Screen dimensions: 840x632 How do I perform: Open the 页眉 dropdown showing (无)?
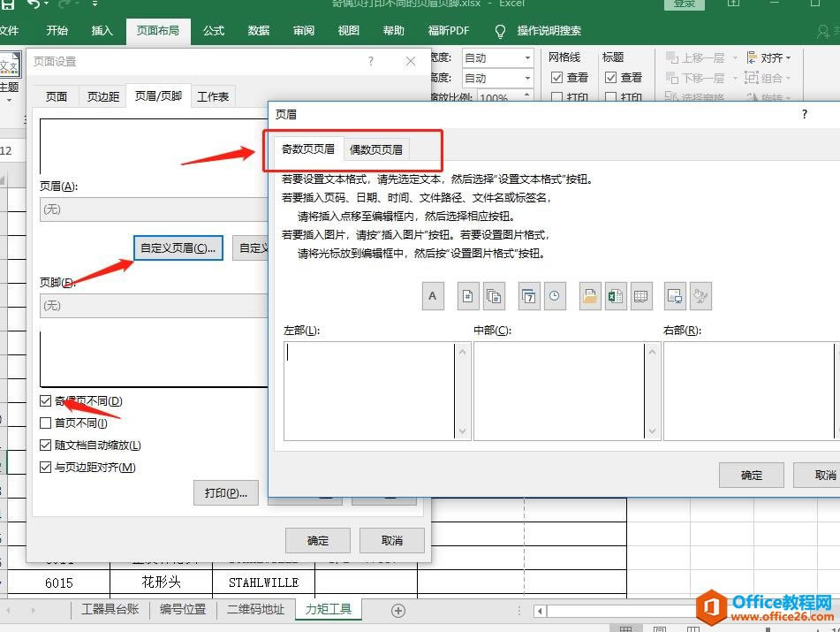click(152, 209)
